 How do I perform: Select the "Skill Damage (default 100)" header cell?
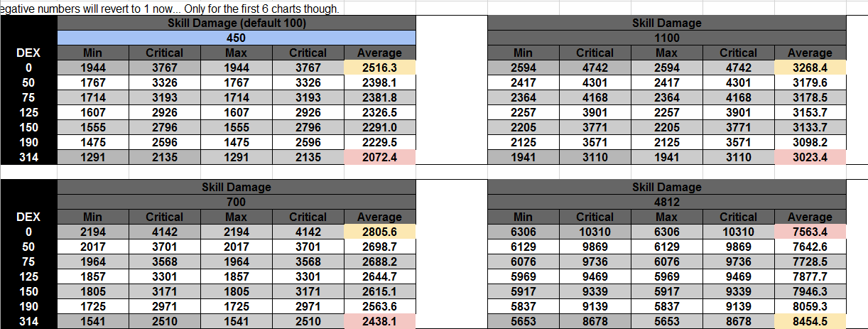[x=236, y=23]
